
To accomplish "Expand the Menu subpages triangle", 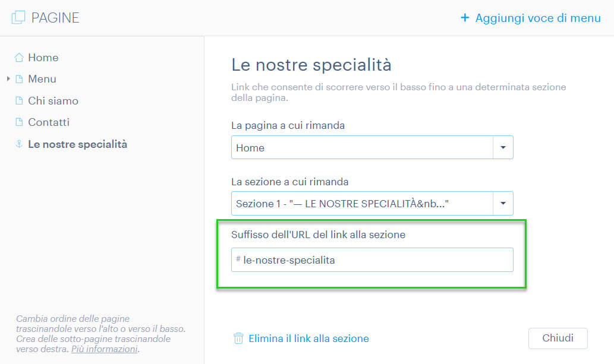I will click(x=8, y=78).
